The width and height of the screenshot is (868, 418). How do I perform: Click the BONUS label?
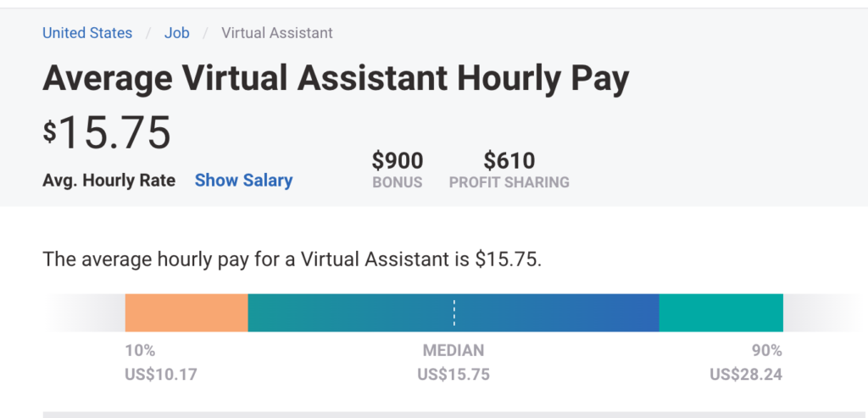(398, 182)
